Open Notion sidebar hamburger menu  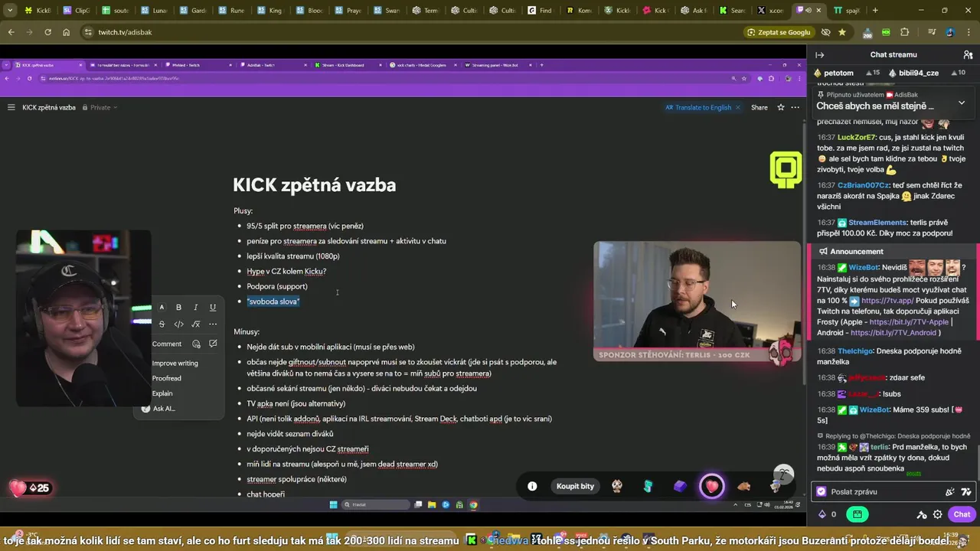[11, 107]
